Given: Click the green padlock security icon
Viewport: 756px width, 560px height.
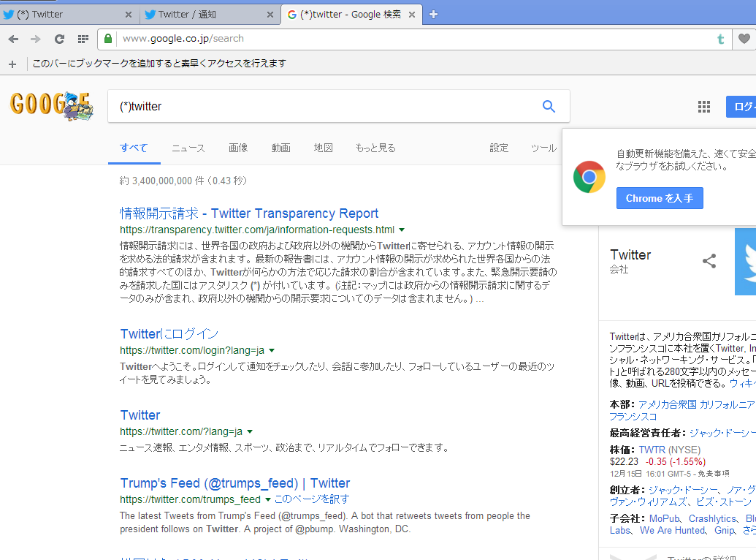Looking at the screenshot, I should click(x=108, y=39).
